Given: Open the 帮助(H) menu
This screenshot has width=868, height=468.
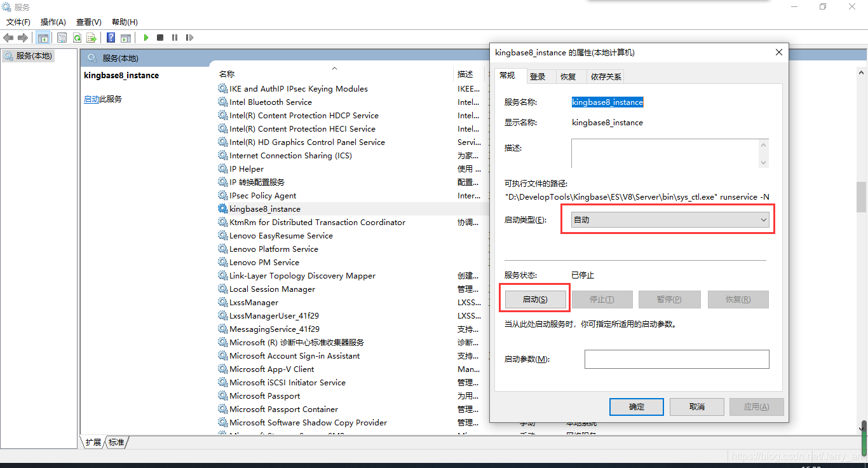Looking at the screenshot, I should [125, 22].
